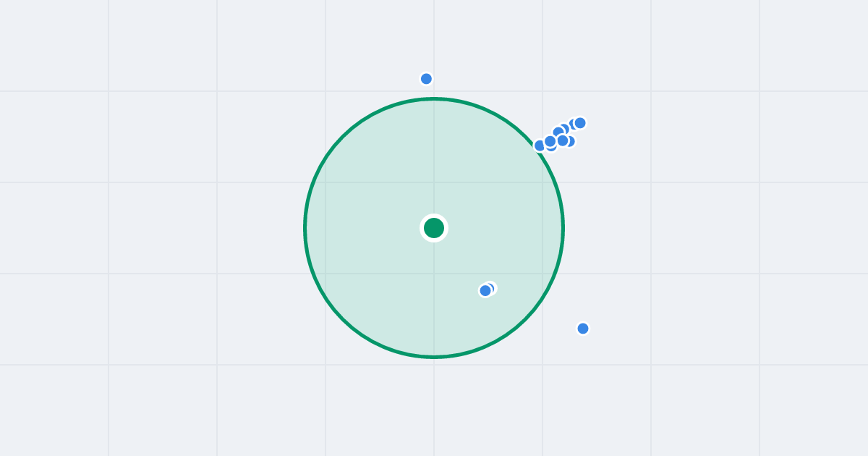
Task: Select front marker in cluster's upper middle
Action: coord(558,132)
